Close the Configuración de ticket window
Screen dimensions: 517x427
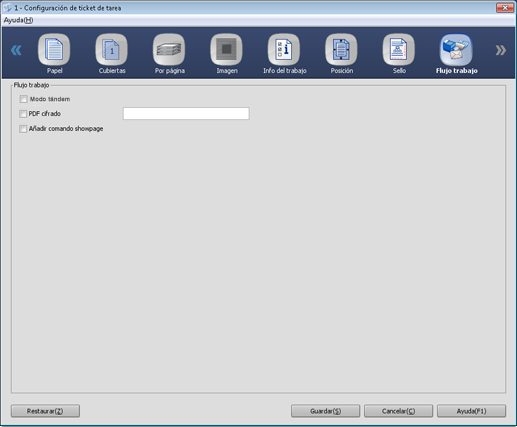coord(505,8)
